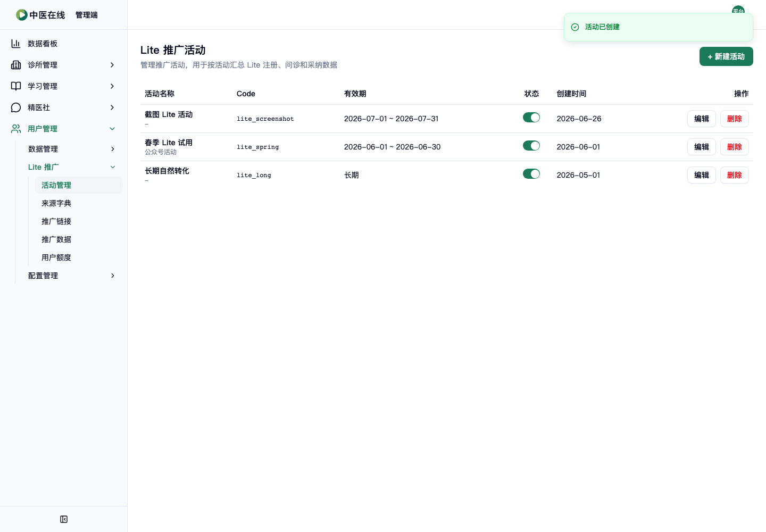Viewport: 766px width, 532px height.
Task: Click validity 2026-07-01 ~ 2026-07-31
Action: (x=392, y=119)
